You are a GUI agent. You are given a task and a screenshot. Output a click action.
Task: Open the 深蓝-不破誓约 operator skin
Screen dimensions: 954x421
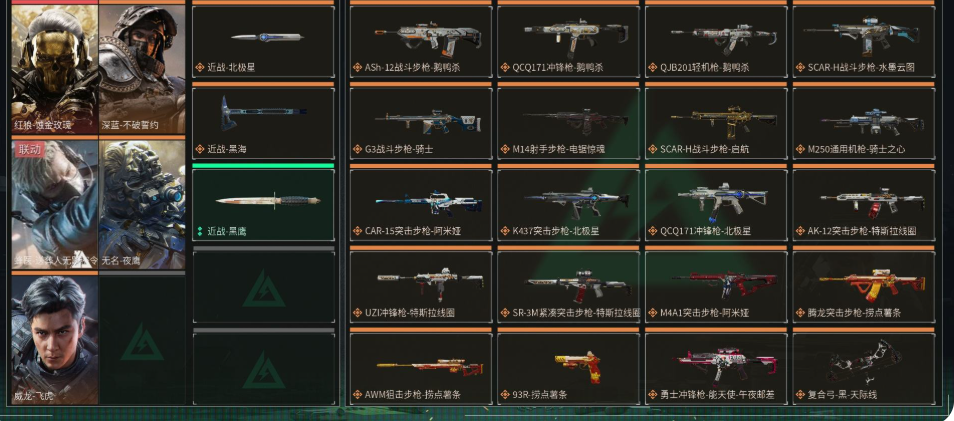[x=142, y=69]
